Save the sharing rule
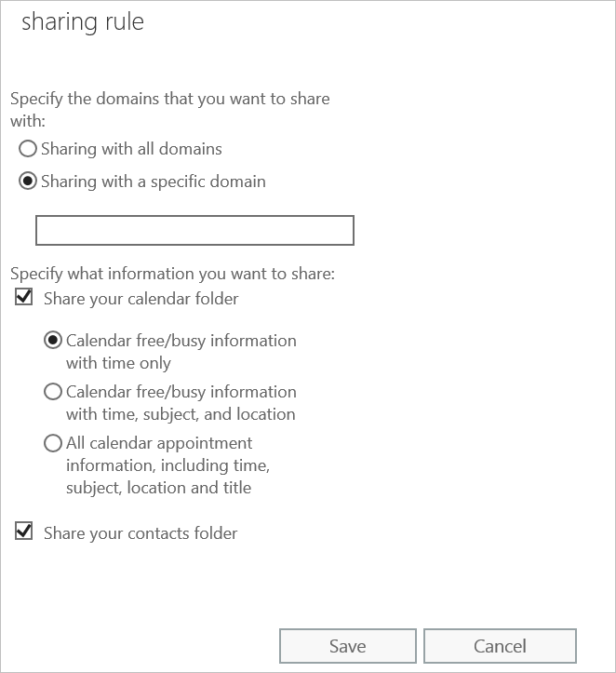The image size is (616, 673). coord(347,646)
